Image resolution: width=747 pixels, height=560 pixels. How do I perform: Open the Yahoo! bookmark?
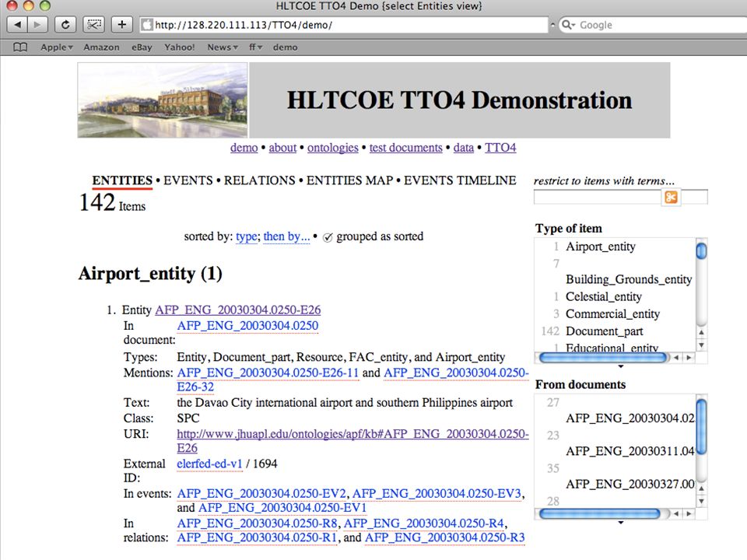[x=180, y=47]
